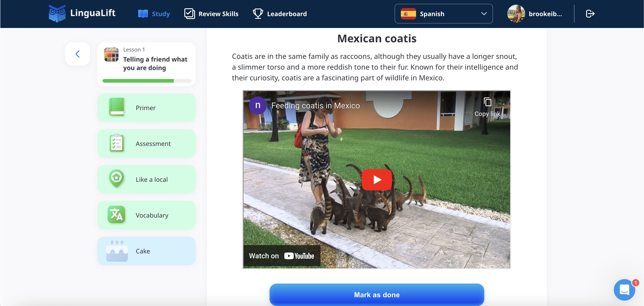Image resolution: width=644 pixels, height=306 pixels.
Task: Click the Assessment clipboard icon
Action: (117, 143)
